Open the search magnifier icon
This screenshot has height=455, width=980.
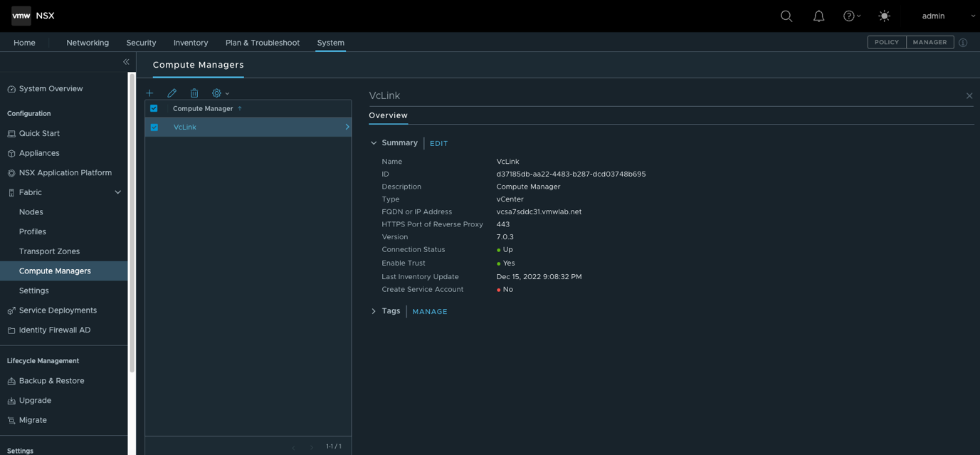pyautogui.click(x=786, y=16)
